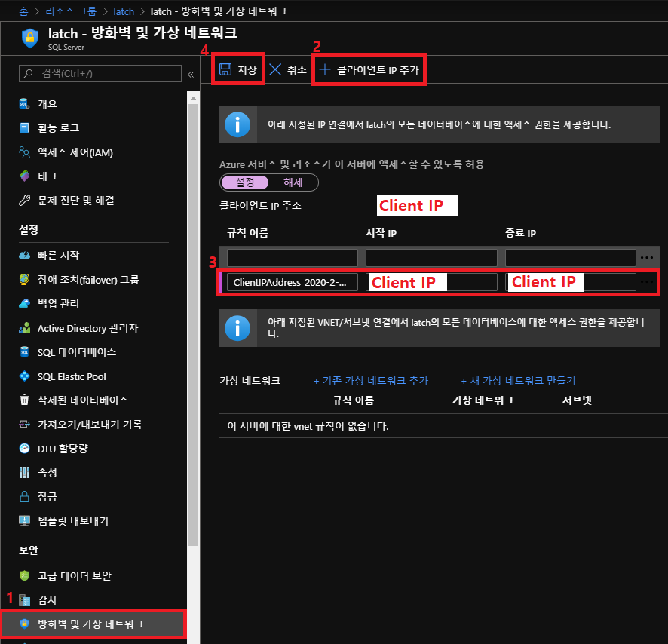668x644 pixels.
Task: Click the SQL Elastic Pool diamond icon
Action: pyautogui.click(x=24, y=376)
